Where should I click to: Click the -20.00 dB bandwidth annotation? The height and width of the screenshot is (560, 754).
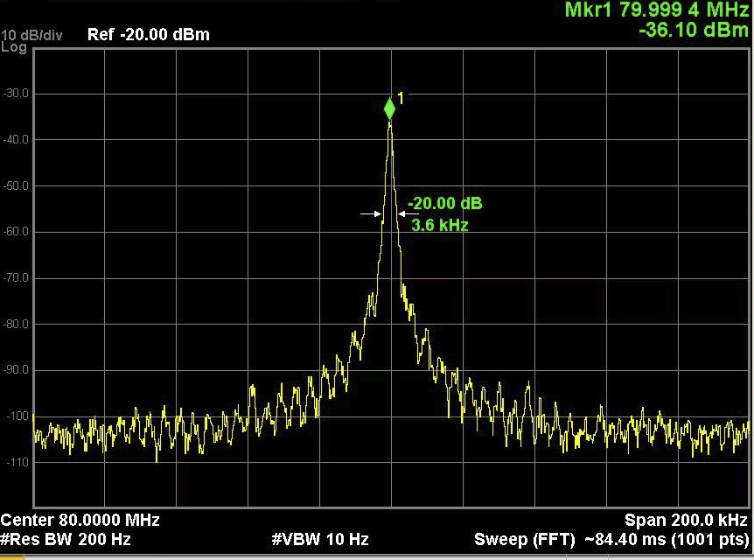[x=445, y=203]
